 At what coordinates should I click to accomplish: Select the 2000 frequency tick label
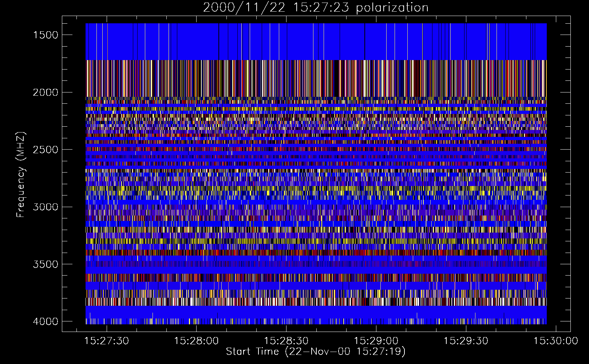point(46,92)
